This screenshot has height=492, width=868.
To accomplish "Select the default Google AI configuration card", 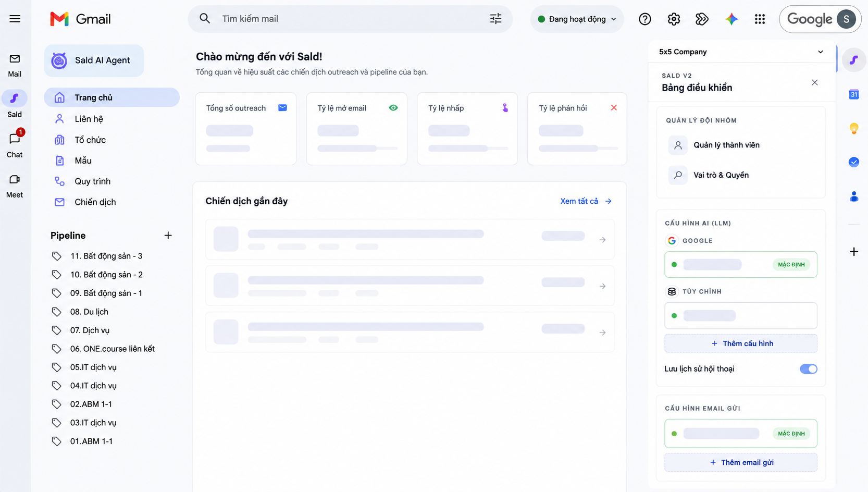I will pos(741,265).
